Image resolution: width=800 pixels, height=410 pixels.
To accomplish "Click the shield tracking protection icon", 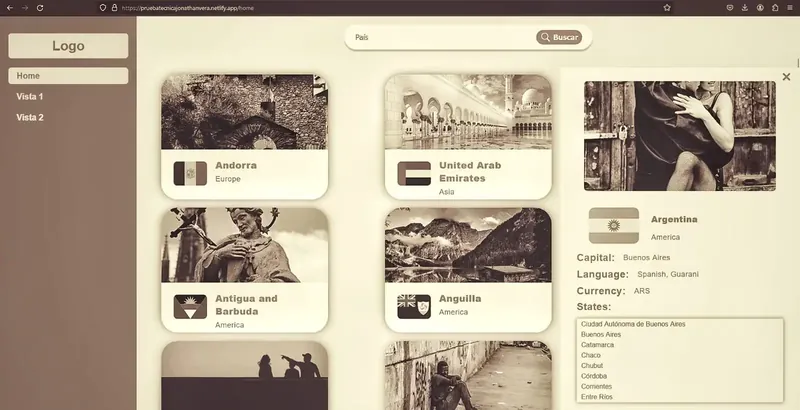I will 103,8.
